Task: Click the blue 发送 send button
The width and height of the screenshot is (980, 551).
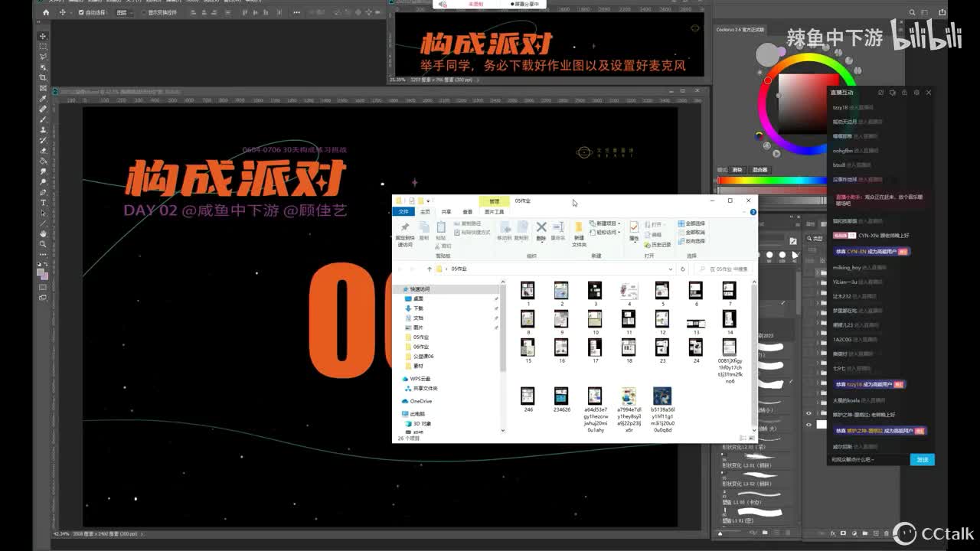Action: pyautogui.click(x=922, y=460)
